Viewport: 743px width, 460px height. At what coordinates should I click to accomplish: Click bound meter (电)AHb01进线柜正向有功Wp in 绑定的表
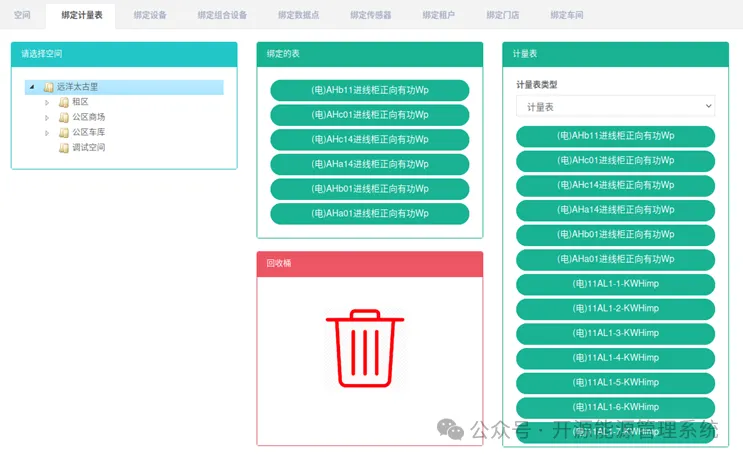pyautogui.click(x=370, y=189)
